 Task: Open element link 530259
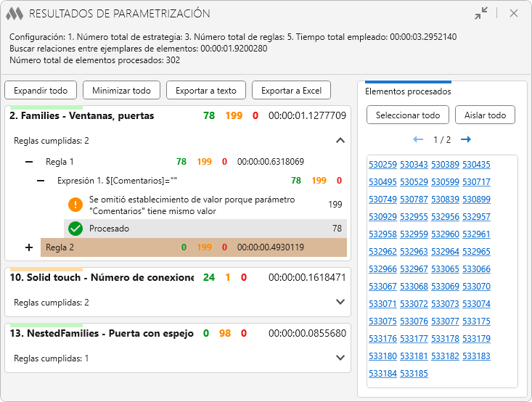pos(382,165)
